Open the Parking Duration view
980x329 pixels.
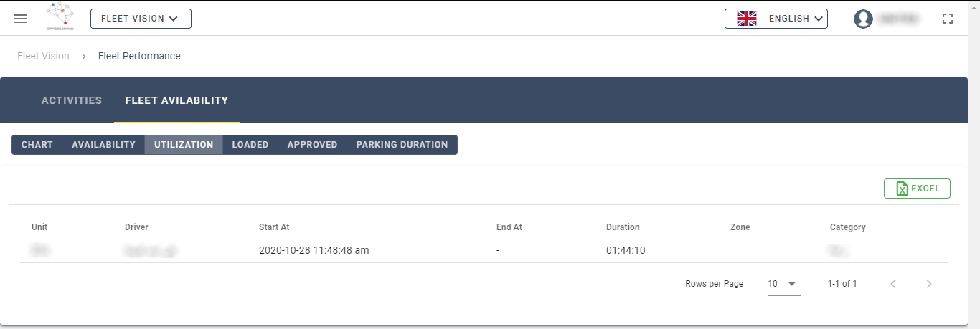402,145
